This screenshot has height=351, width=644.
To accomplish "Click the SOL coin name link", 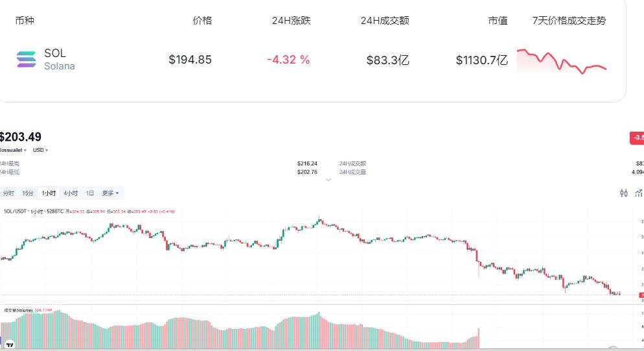I will tap(55, 53).
